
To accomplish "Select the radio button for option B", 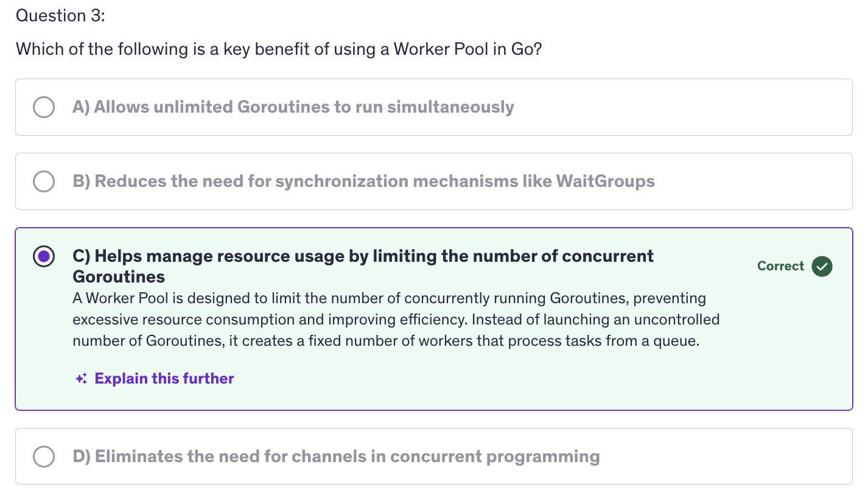I will 43,181.
